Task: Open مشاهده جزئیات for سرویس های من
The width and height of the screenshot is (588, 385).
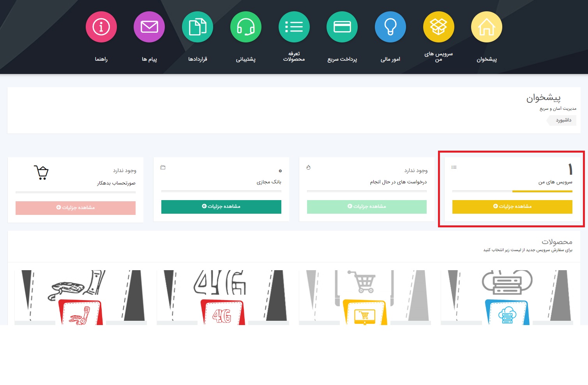Action: tap(512, 207)
